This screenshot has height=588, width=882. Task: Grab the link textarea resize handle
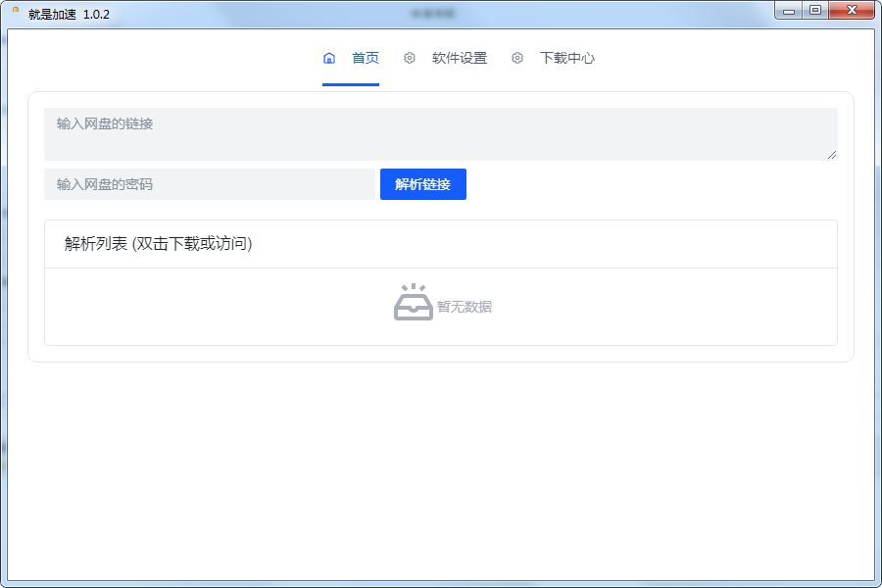click(x=832, y=155)
